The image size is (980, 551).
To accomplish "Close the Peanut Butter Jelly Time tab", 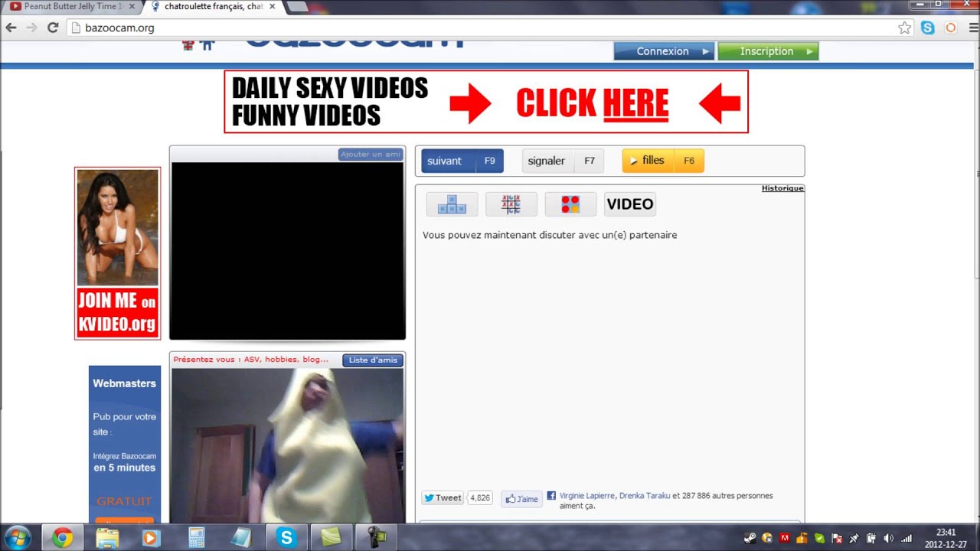I will pyautogui.click(x=132, y=6).
